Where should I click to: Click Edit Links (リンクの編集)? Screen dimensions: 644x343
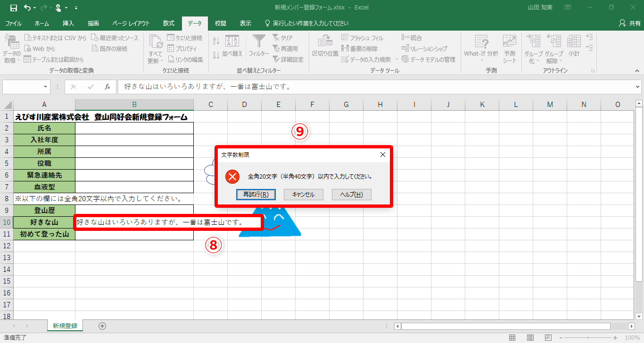pyautogui.click(x=185, y=59)
